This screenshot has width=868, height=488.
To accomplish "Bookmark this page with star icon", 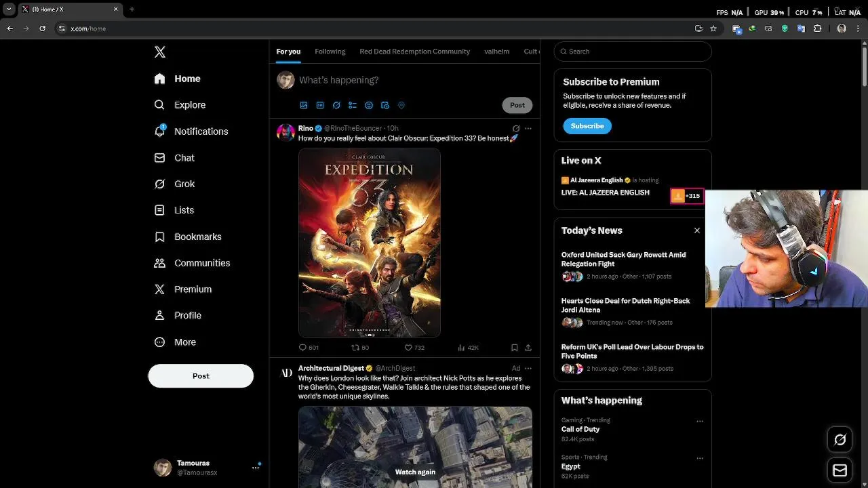I will point(713,28).
